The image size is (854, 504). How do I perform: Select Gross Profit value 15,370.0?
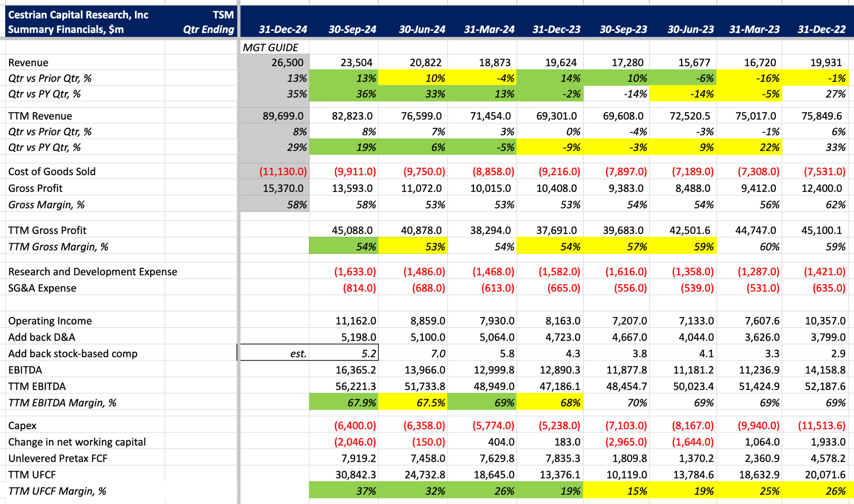[x=283, y=188]
